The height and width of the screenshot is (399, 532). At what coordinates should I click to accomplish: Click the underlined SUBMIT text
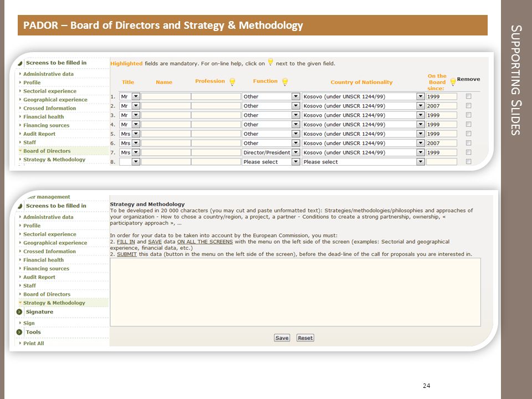coord(127,254)
